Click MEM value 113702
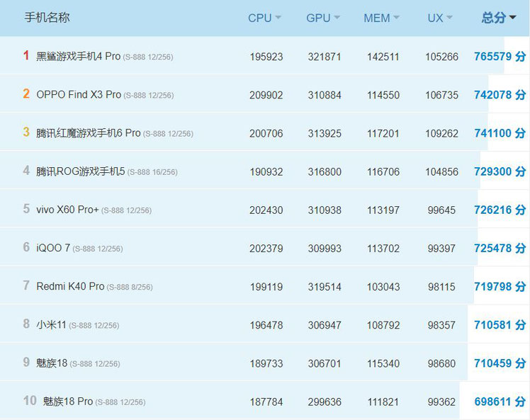 pos(383,249)
